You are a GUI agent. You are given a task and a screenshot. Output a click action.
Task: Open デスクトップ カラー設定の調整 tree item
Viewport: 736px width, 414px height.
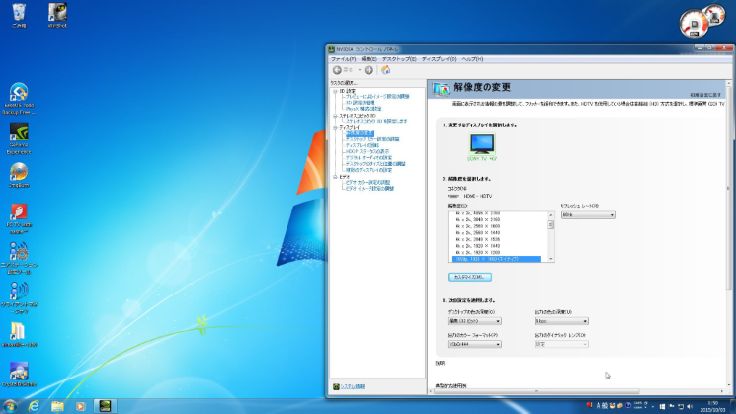click(372, 139)
